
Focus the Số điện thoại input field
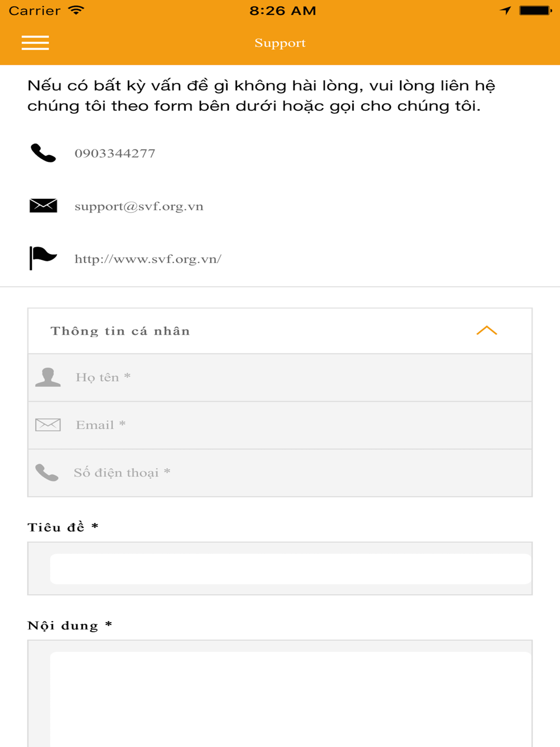(280, 473)
